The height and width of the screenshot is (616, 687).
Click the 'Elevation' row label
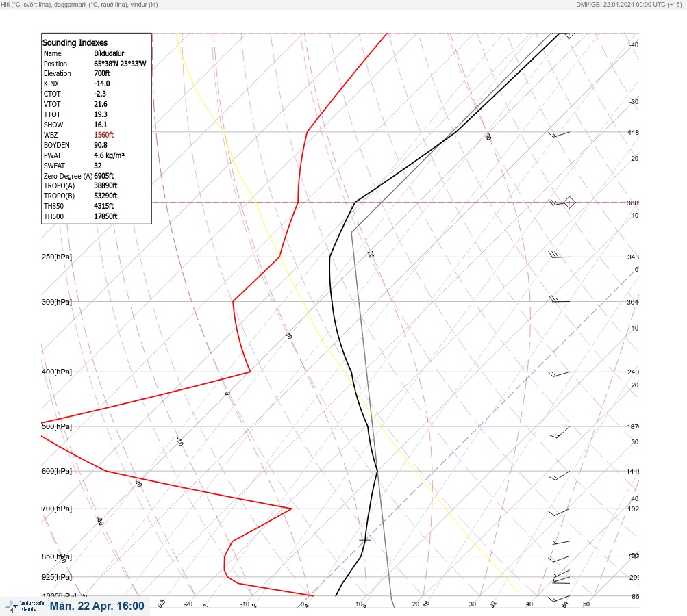click(x=57, y=73)
